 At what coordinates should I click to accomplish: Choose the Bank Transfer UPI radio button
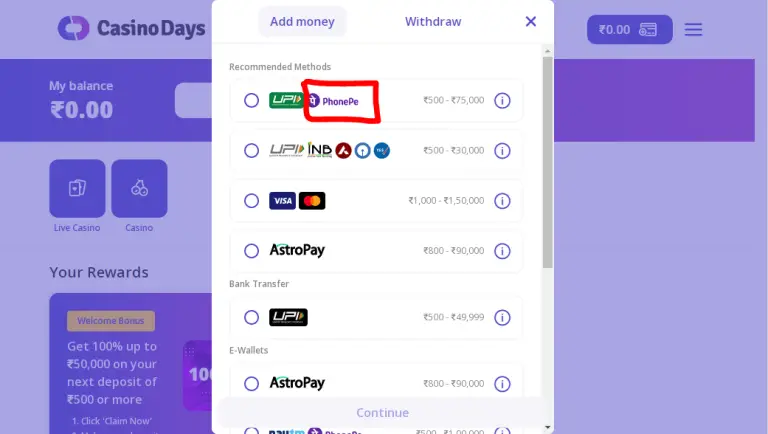point(252,317)
